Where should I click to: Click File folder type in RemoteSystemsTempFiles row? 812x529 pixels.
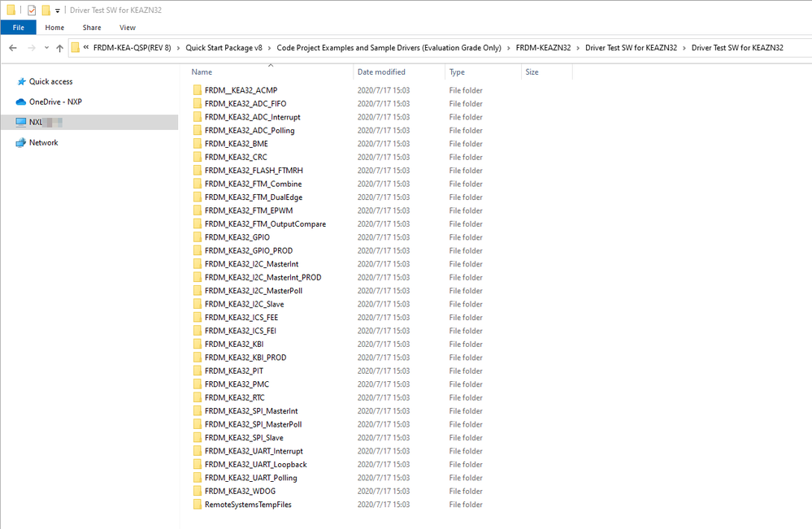coord(466,505)
